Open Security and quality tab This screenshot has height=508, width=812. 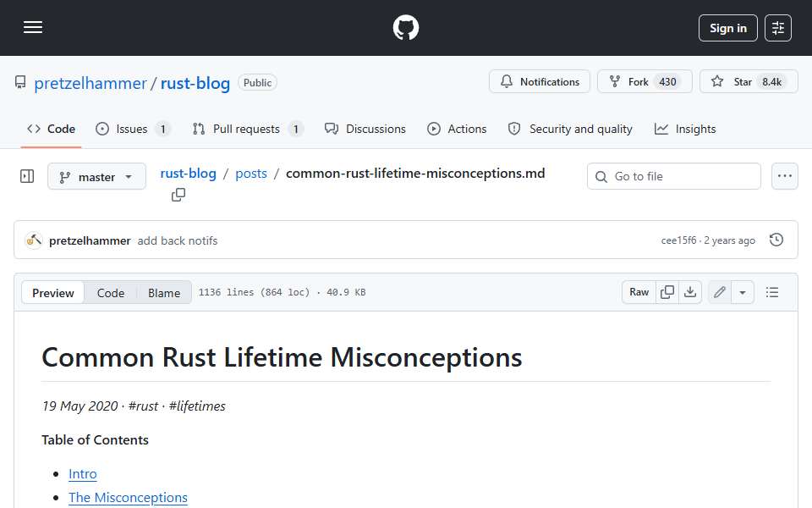[x=570, y=129]
